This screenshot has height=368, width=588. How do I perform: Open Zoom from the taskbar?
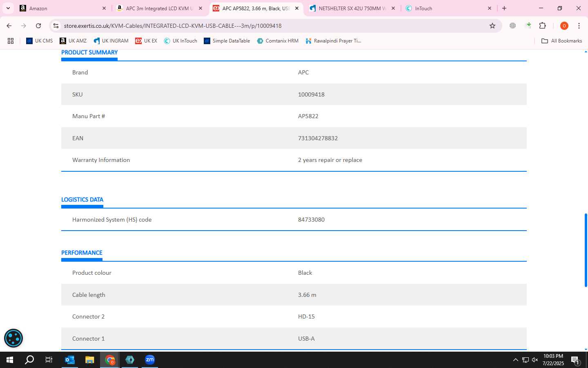coord(150,360)
